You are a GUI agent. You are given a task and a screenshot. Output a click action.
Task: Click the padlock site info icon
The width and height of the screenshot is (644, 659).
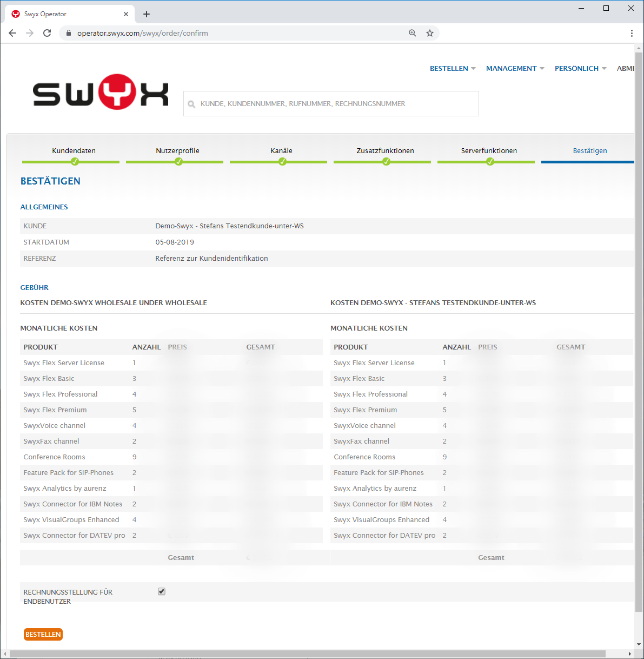(68, 33)
